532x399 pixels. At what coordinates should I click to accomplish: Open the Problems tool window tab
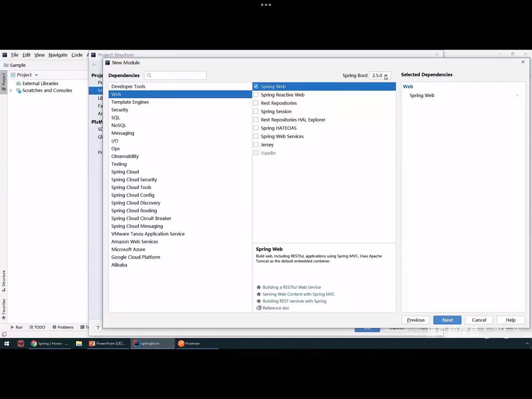point(63,327)
